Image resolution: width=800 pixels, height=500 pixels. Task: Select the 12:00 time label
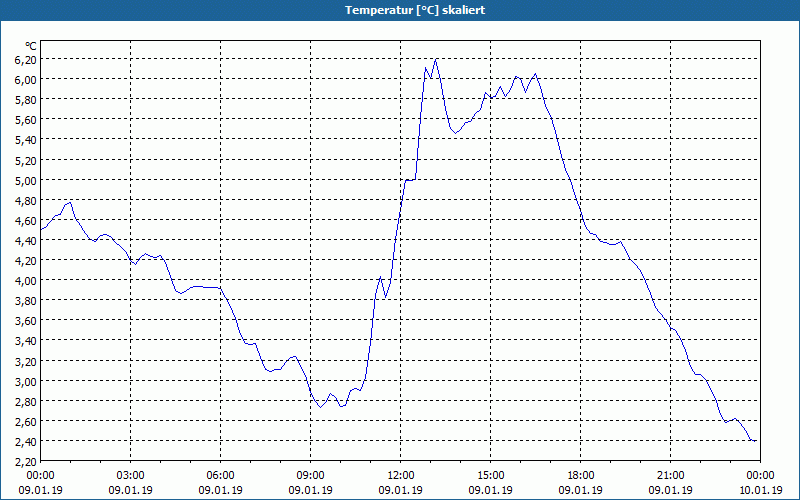[x=401, y=476]
